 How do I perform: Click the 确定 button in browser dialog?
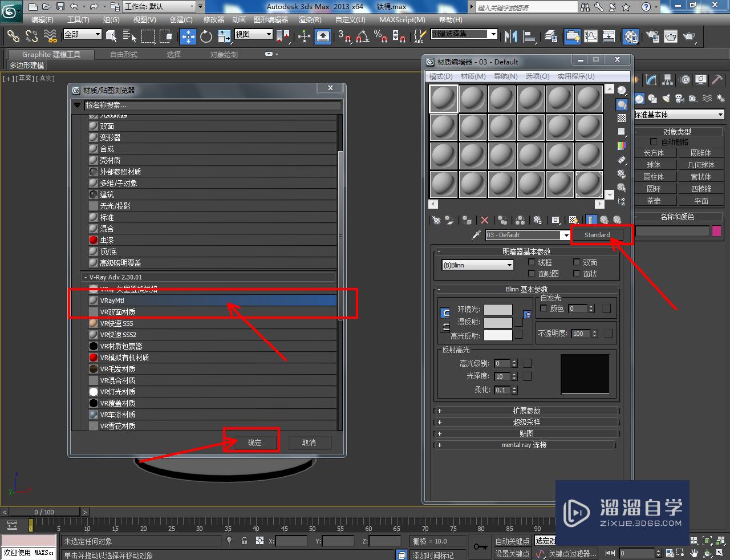tap(255, 443)
